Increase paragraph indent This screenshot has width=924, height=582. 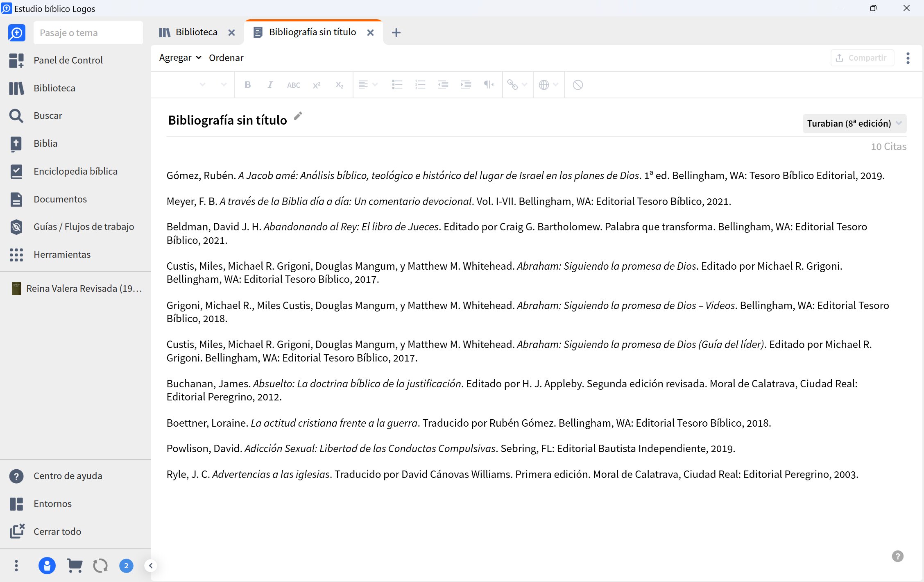(x=466, y=85)
